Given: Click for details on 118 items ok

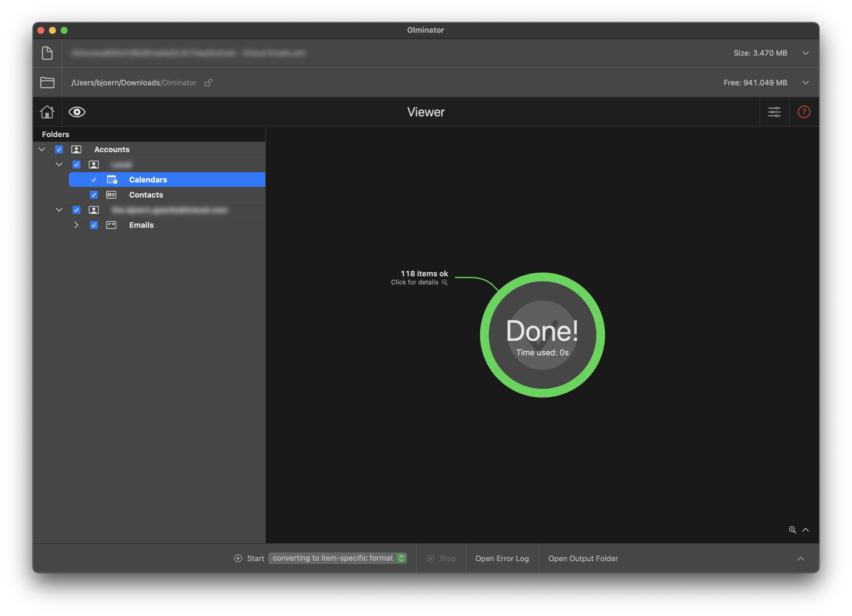Looking at the screenshot, I should pyautogui.click(x=419, y=283).
